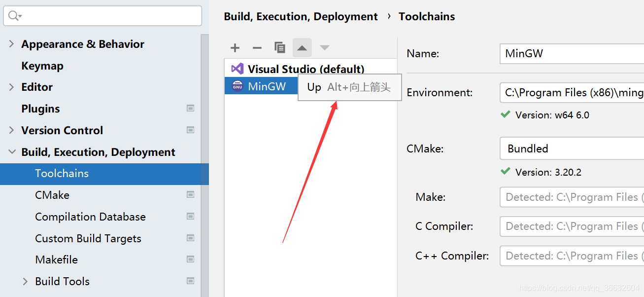Open Makefile settings page
The height and width of the screenshot is (297, 644).
click(x=56, y=260)
